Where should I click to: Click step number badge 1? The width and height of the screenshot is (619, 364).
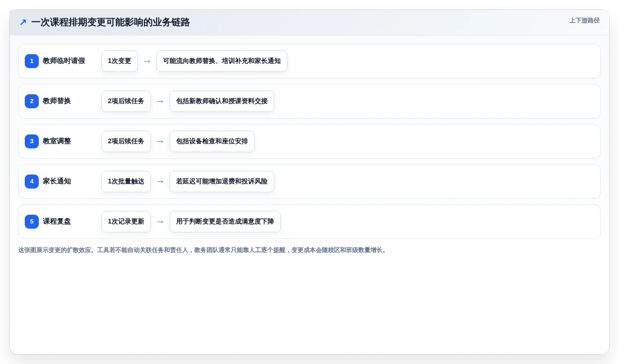(x=32, y=61)
